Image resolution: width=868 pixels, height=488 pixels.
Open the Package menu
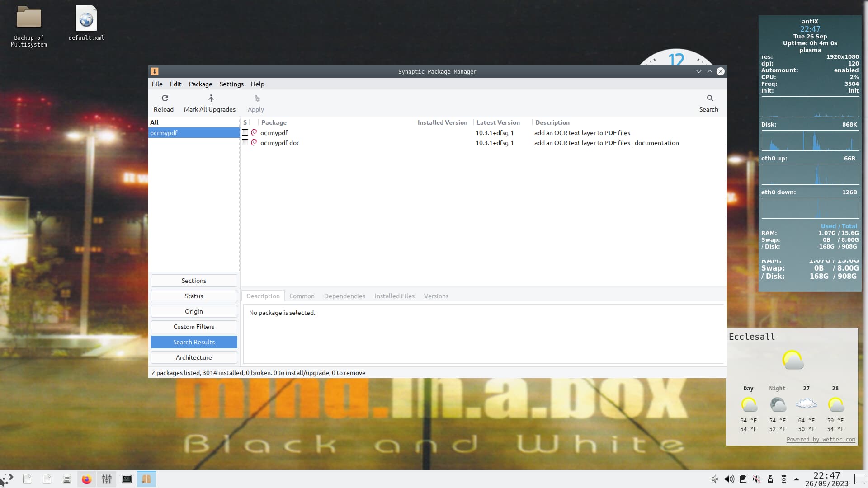point(200,84)
